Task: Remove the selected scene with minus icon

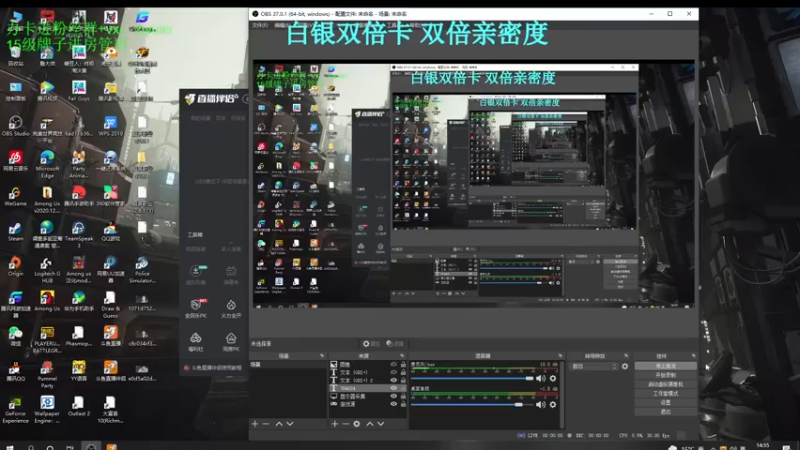Action: (266, 424)
